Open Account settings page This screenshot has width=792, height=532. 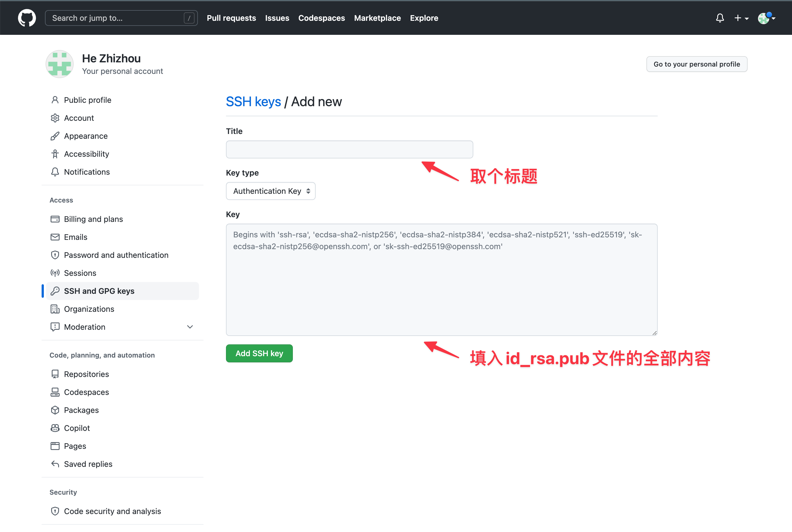click(x=123, y=118)
